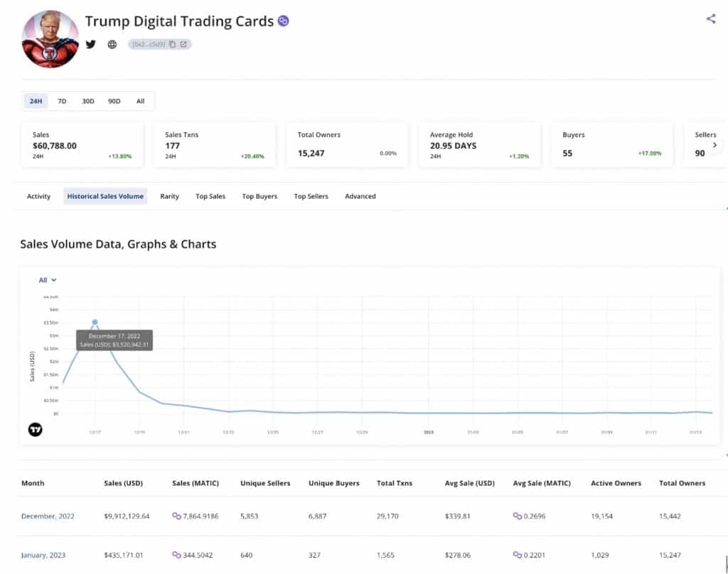Click the Trump Digital Trading Cards title

click(179, 21)
